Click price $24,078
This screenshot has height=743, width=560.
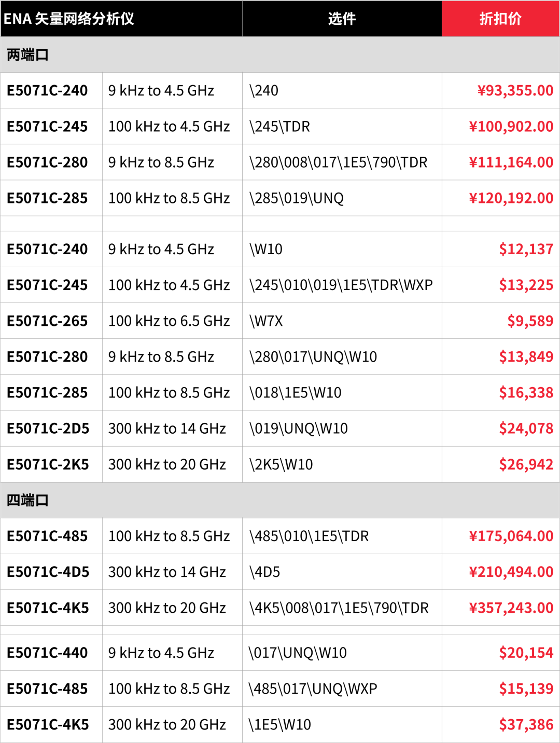(x=526, y=429)
